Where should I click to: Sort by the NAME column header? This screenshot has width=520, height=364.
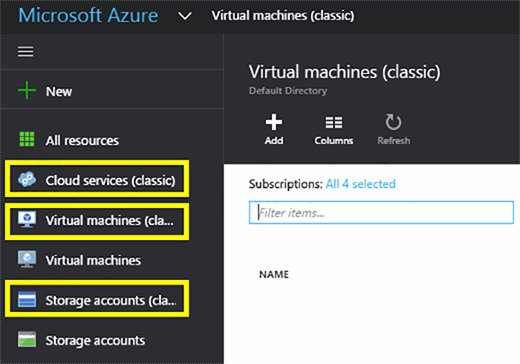[x=274, y=274]
